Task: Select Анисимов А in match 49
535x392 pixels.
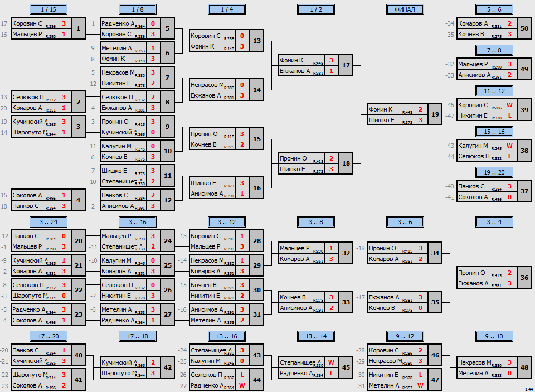Action: coord(479,75)
